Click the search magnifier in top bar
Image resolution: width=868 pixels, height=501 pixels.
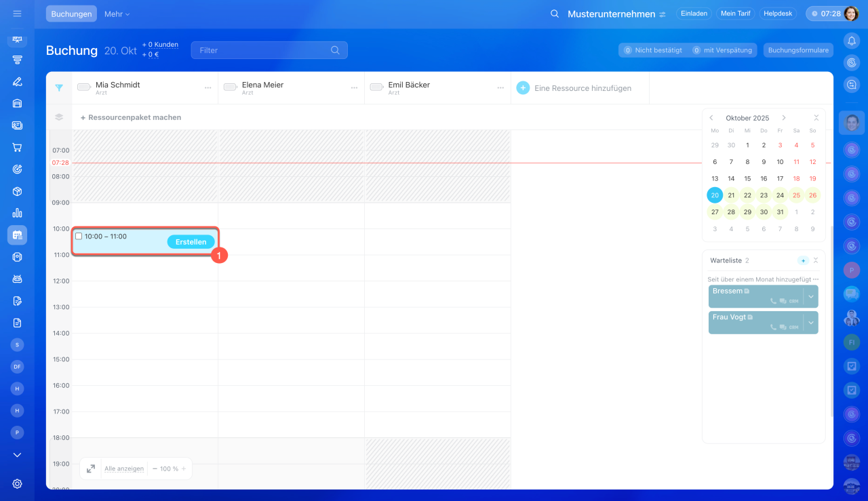[555, 14]
